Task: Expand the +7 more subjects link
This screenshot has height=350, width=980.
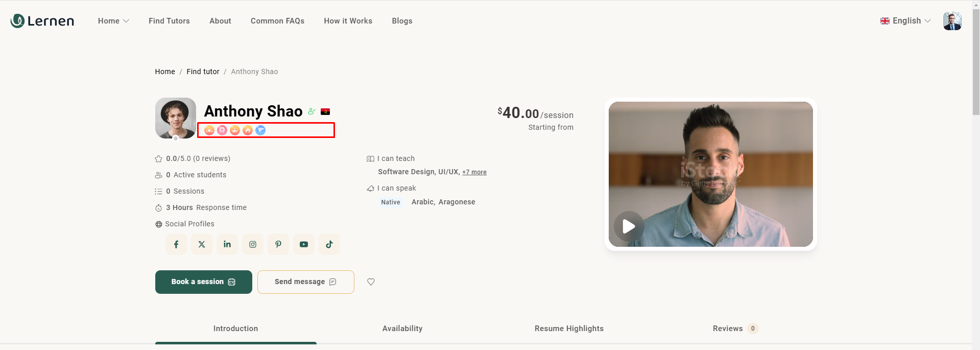Action: pyautogui.click(x=474, y=172)
